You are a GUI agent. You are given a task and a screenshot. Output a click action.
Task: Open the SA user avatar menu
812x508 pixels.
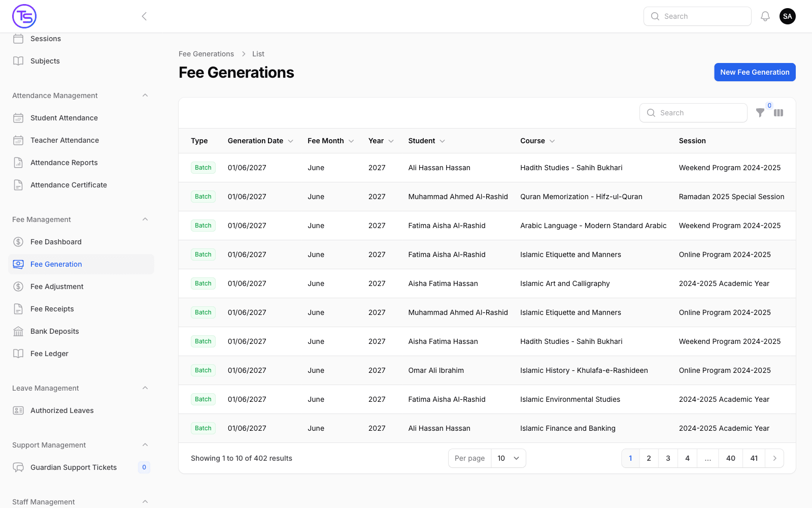click(x=788, y=16)
